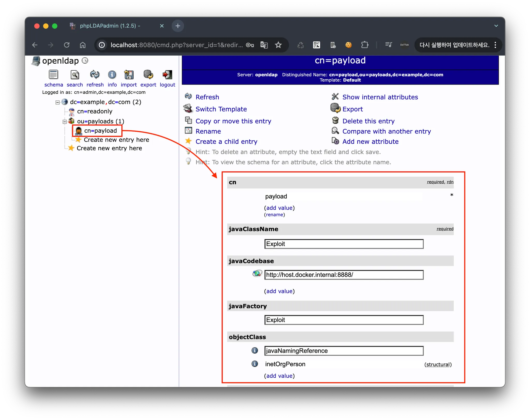The image size is (530, 420).
Task: Click the export icon in sidebar
Action: tap(148, 75)
